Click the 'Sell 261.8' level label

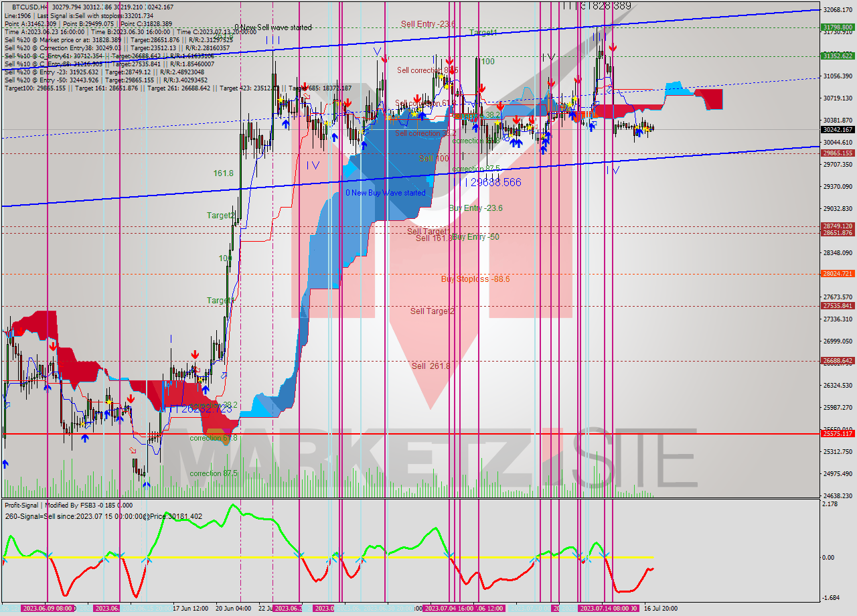point(431,366)
